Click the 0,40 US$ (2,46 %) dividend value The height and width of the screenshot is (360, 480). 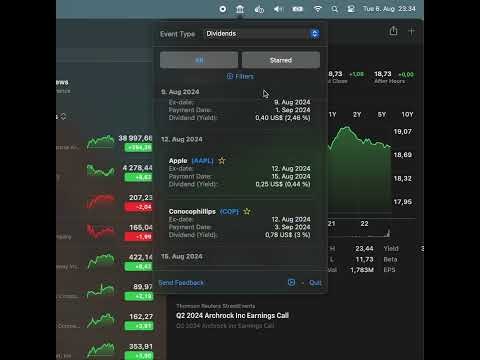coord(283,118)
